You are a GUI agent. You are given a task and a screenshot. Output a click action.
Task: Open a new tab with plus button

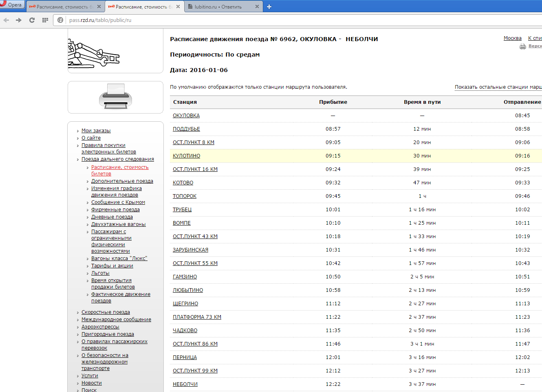tap(269, 7)
